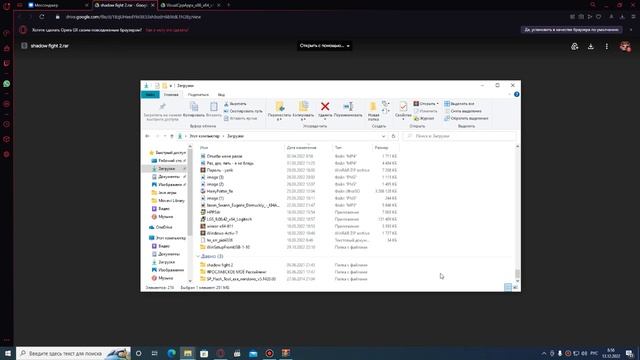Image resolution: width=640 pixels, height=360 pixels.
Task: Click 'Этот компьютер' in the address breadcrumb
Action: [x=204, y=136]
